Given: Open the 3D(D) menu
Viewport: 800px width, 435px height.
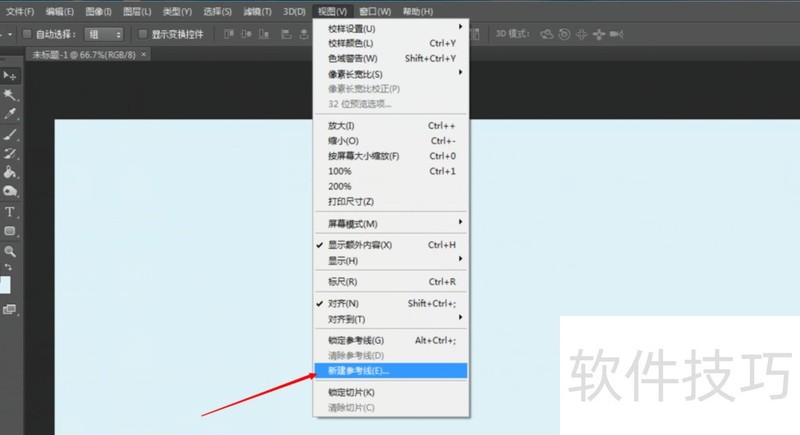Looking at the screenshot, I should [x=294, y=11].
